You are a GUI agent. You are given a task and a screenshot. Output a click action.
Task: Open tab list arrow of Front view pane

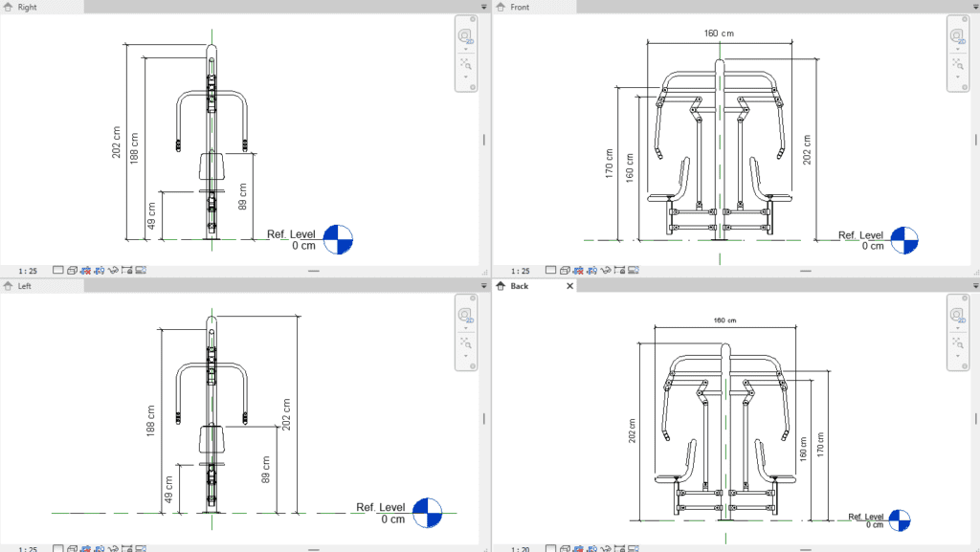click(x=975, y=7)
